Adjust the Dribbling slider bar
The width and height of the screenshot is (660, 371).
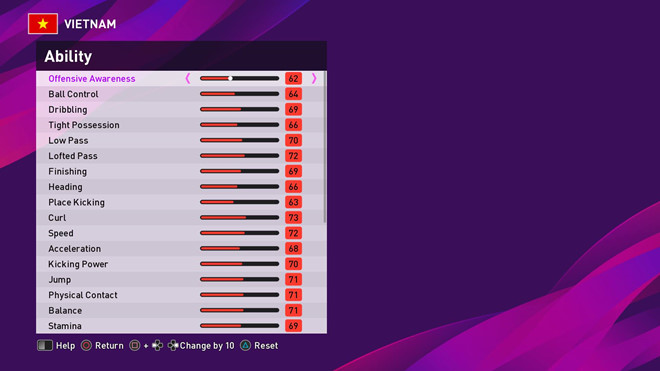click(240, 109)
